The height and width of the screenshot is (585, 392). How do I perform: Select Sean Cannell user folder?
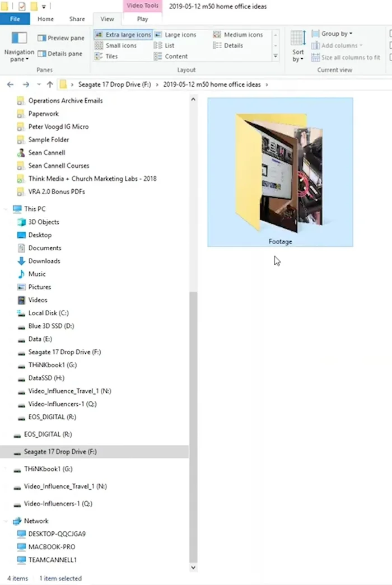pos(46,153)
